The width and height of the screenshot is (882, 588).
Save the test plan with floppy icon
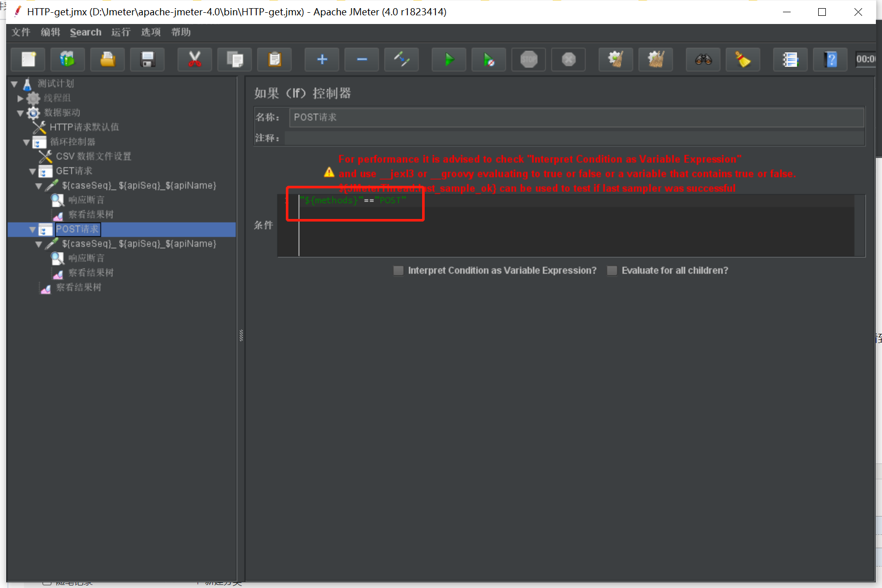click(148, 60)
